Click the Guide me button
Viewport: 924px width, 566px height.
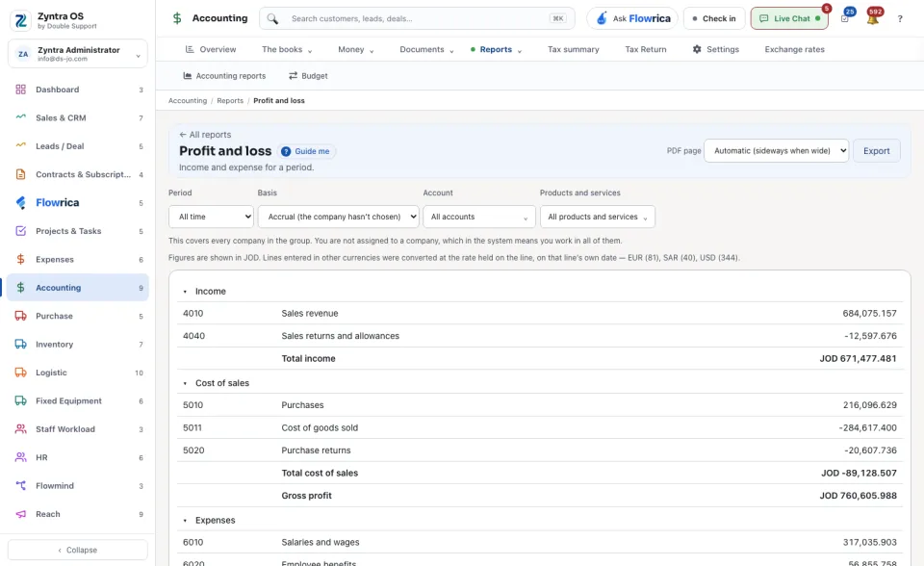click(x=306, y=151)
